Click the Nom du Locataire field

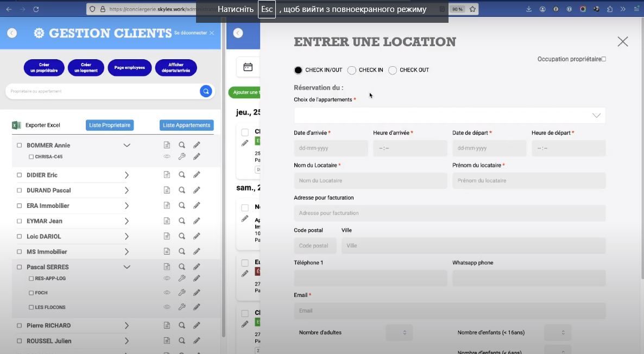click(x=370, y=181)
